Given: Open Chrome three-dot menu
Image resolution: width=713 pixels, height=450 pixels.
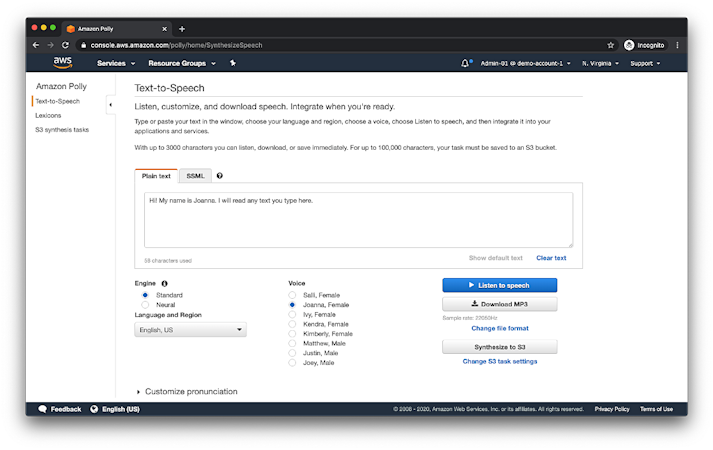Looking at the screenshot, I should [677, 45].
